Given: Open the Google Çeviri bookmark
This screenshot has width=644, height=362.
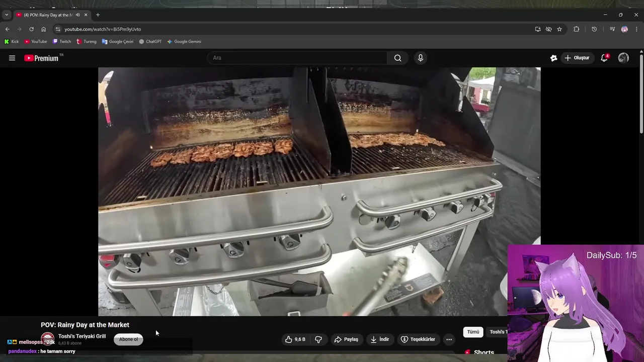Looking at the screenshot, I should (x=118, y=42).
